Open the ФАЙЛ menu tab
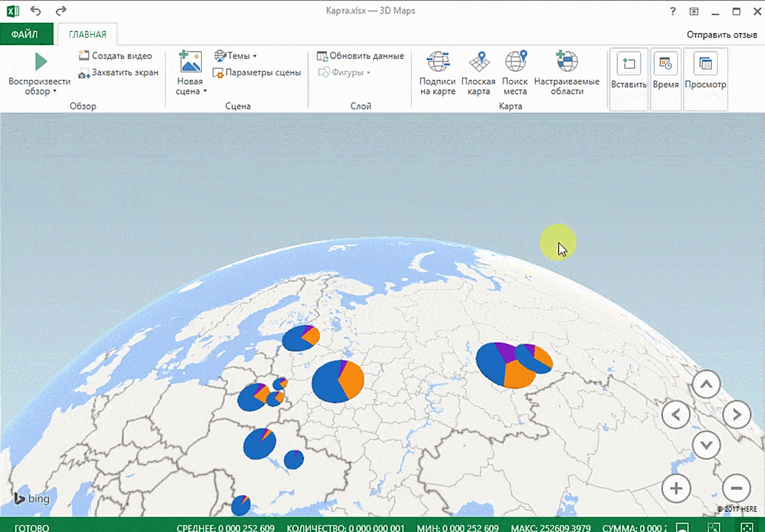 click(x=25, y=34)
